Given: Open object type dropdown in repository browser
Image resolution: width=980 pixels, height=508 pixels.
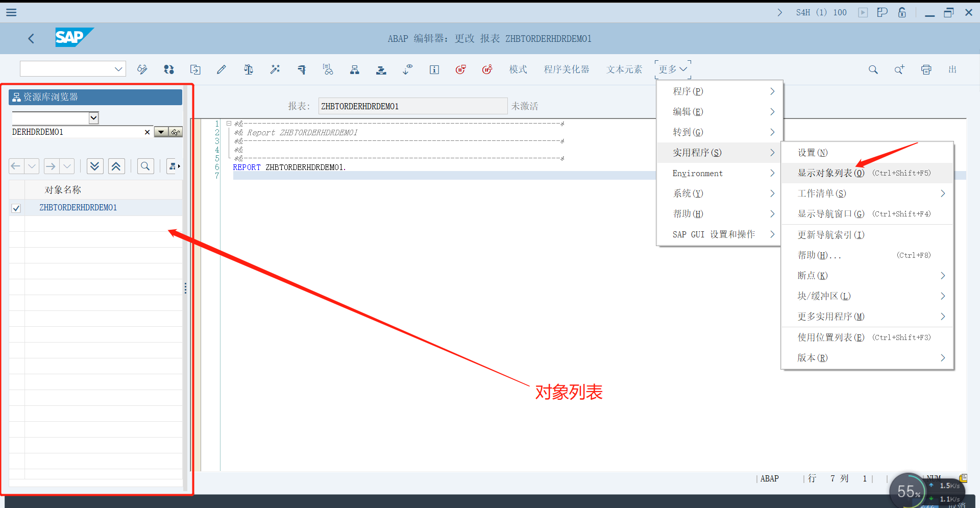Looking at the screenshot, I should 93,118.
